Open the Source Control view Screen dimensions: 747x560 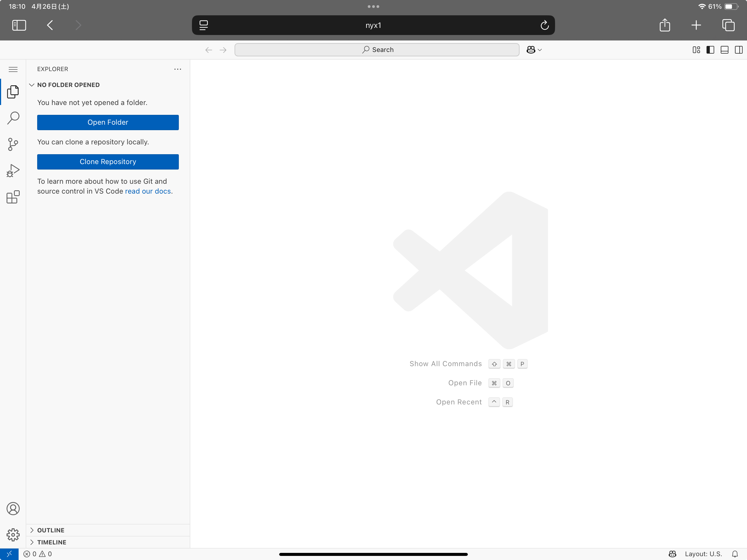tap(13, 145)
